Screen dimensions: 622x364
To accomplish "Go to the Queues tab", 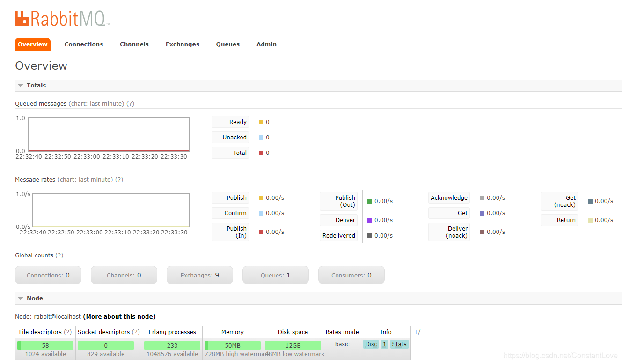I will point(228,44).
